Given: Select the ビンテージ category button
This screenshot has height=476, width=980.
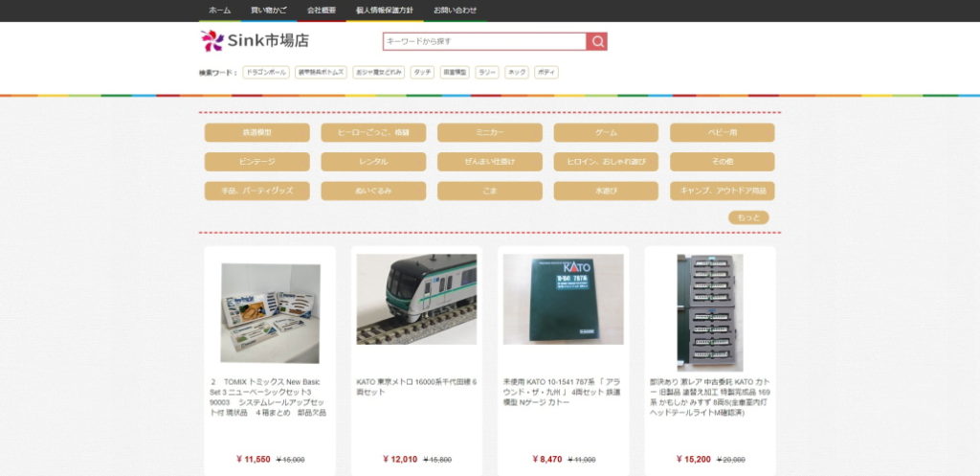Looking at the screenshot, I should coord(256,162).
